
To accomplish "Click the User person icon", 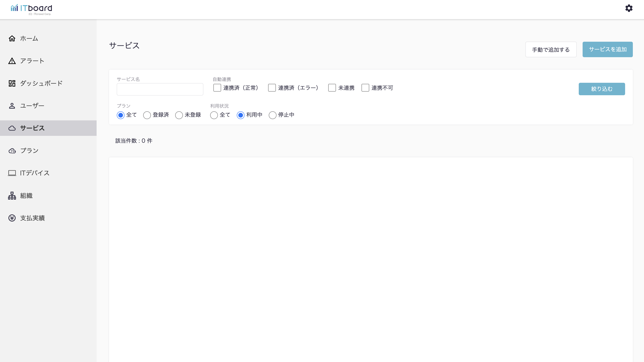I will 12,106.
